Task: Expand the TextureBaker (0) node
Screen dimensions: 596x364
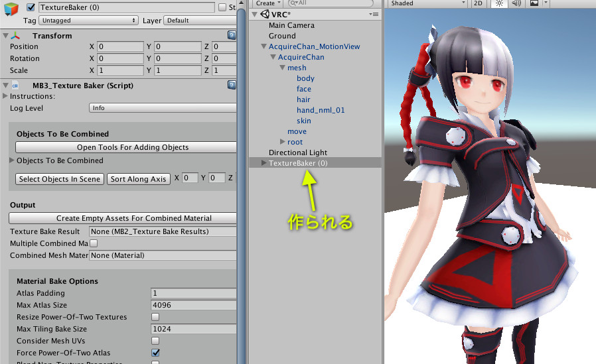Action: 263,163
